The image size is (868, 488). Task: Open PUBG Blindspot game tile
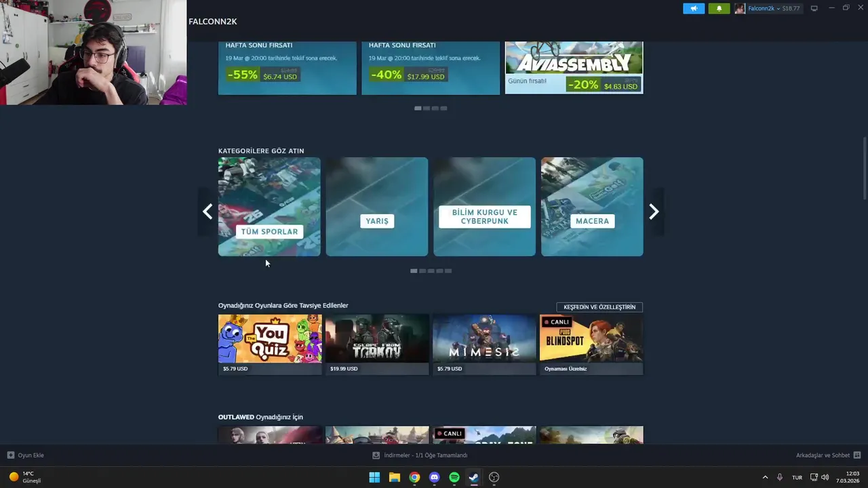591,344
